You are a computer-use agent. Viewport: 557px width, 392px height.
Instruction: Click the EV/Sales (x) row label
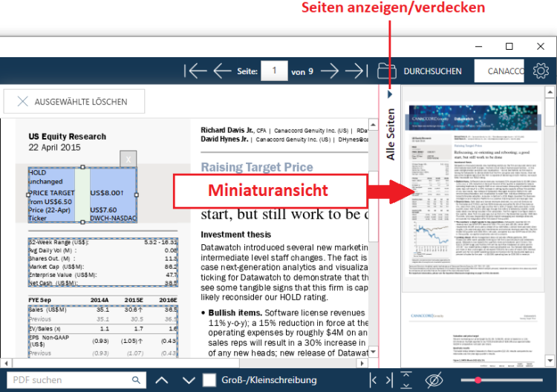pos(45,329)
